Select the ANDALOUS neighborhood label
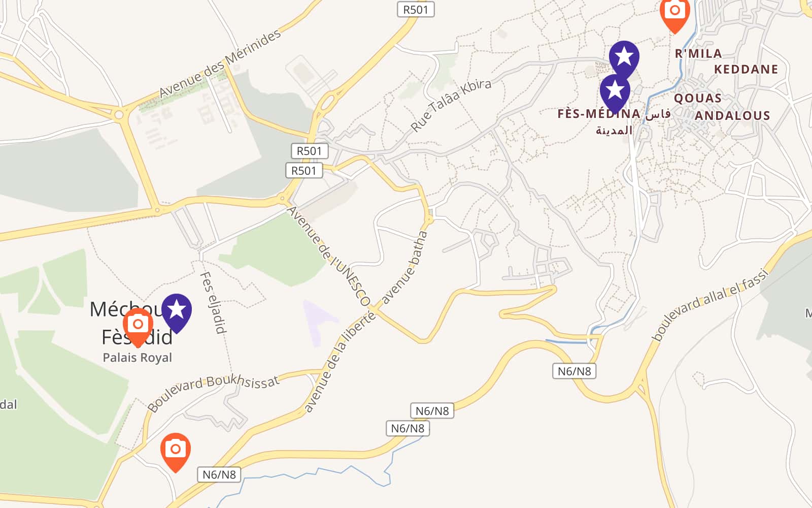The image size is (812, 508). click(732, 116)
